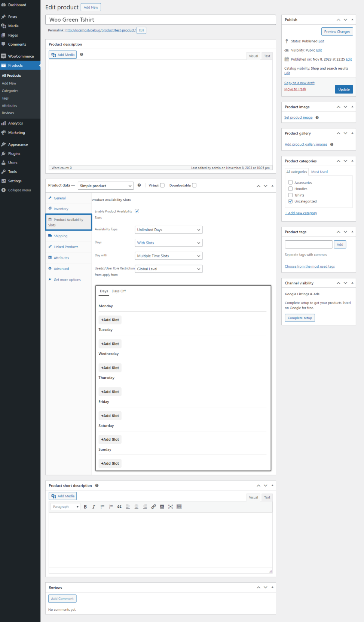Click the align center icon

click(x=137, y=507)
